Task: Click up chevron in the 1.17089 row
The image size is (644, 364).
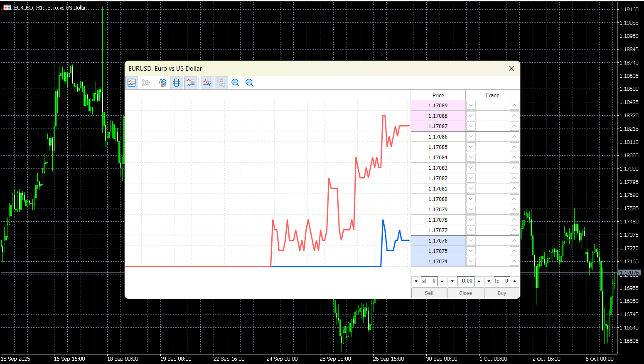Action: tap(514, 105)
